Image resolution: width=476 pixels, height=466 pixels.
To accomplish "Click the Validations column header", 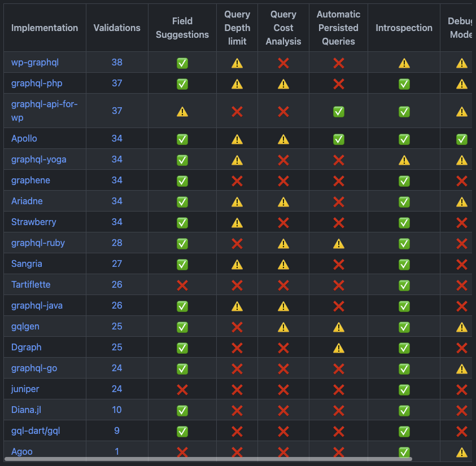I will pyautogui.click(x=117, y=28).
